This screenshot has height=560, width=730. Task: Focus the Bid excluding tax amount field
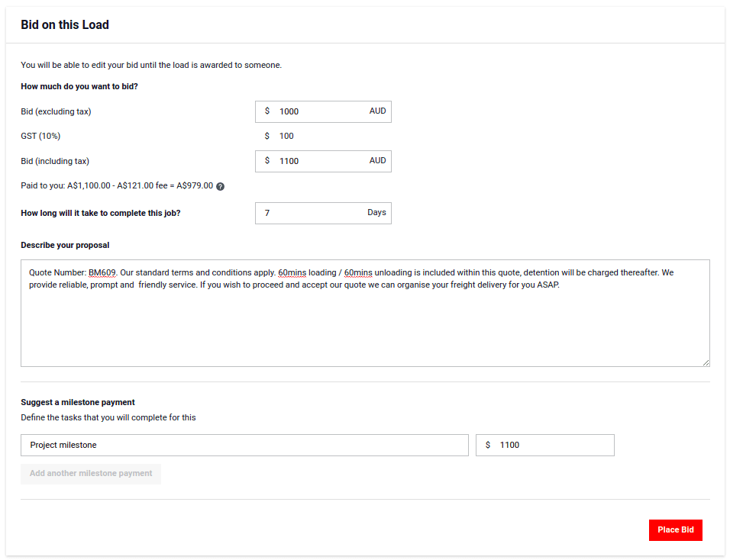323,111
